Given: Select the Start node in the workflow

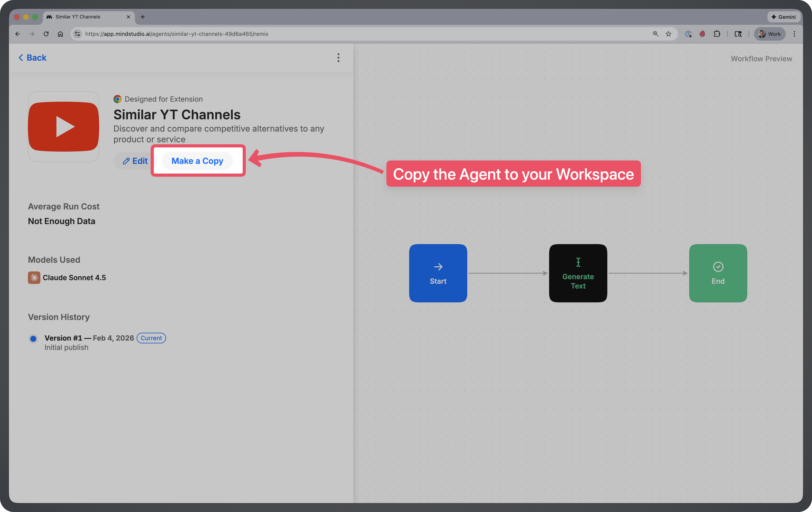Looking at the screenshot, I should pyautogui.click(x=438, y=273).
